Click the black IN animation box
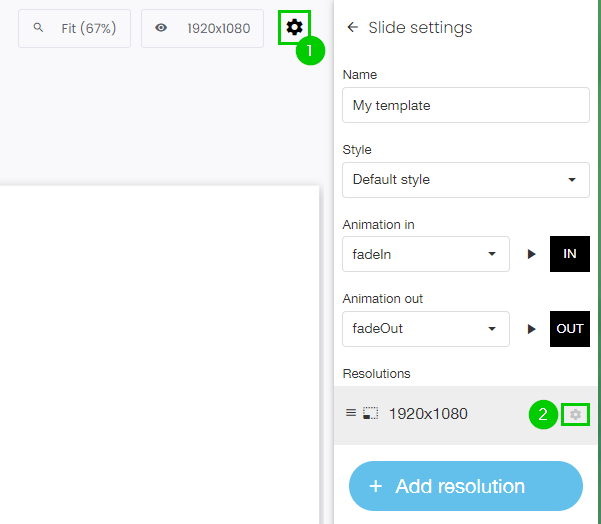 [570, 254]
